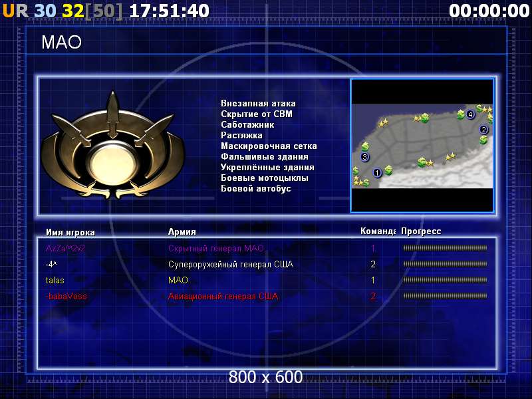
Task: Click the -babaVoss loading progress bar
Action: 445,296
